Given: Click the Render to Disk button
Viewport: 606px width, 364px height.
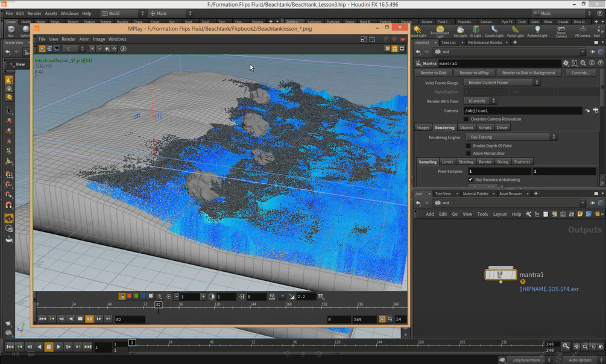Looking at the screenshot, I should click(432, 73).
